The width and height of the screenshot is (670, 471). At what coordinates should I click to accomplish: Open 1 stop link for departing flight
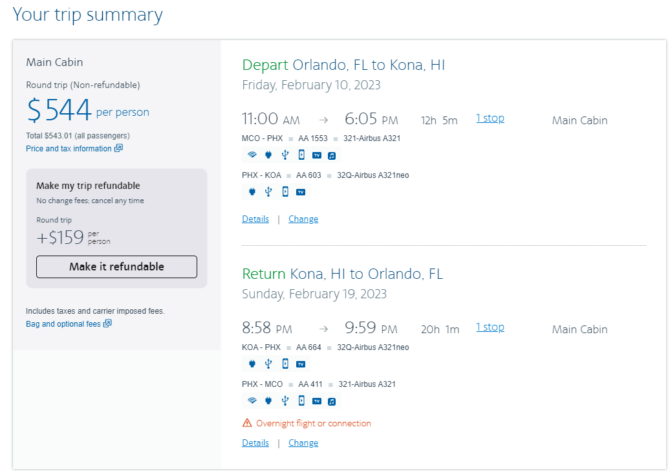coord(490,118)
